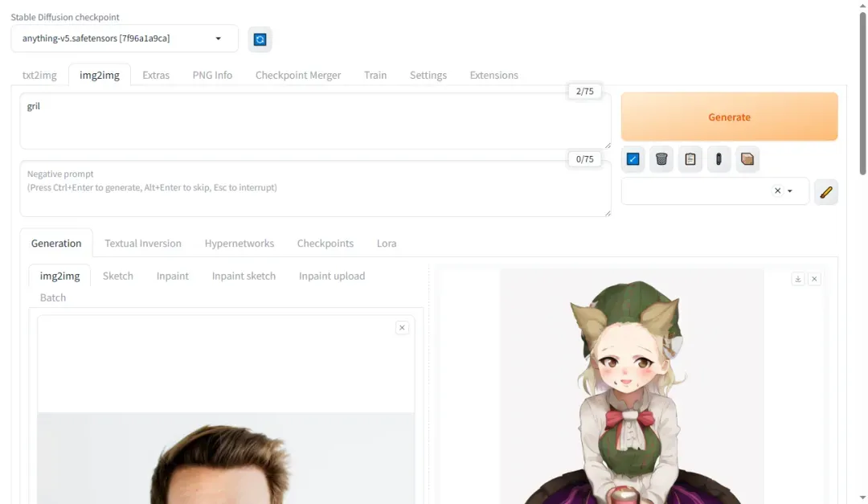This screenshot has height=504, width=868.
Task: Select the img2img sub-tab under Generation
Action: pyautogui.click(x=59, y=276)
